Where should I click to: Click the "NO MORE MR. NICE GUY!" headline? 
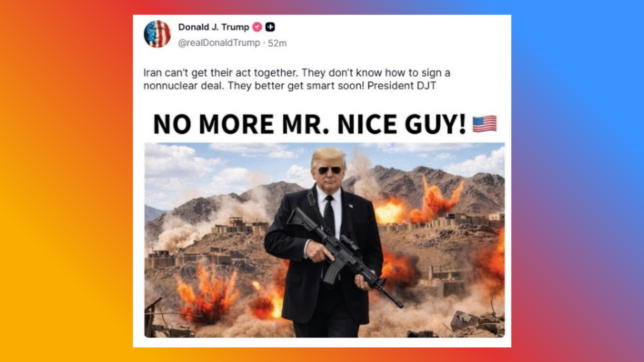(x=309, y=124)
